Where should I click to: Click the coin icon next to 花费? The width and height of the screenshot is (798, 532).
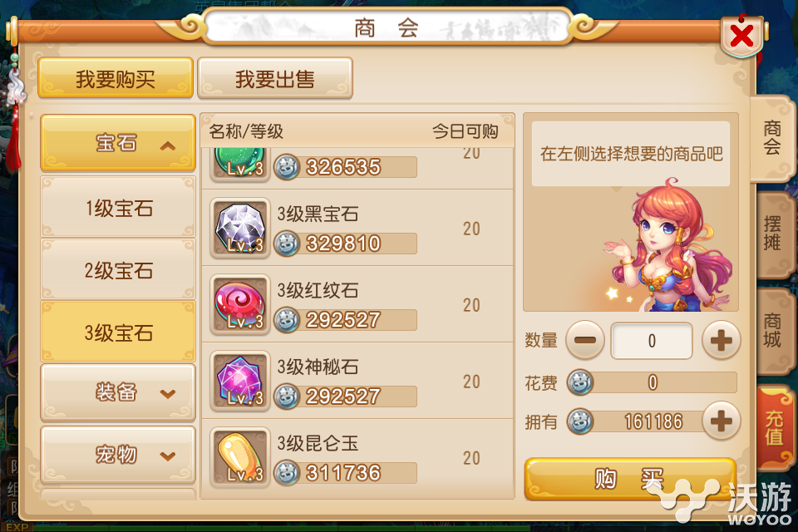pos(580,382)
